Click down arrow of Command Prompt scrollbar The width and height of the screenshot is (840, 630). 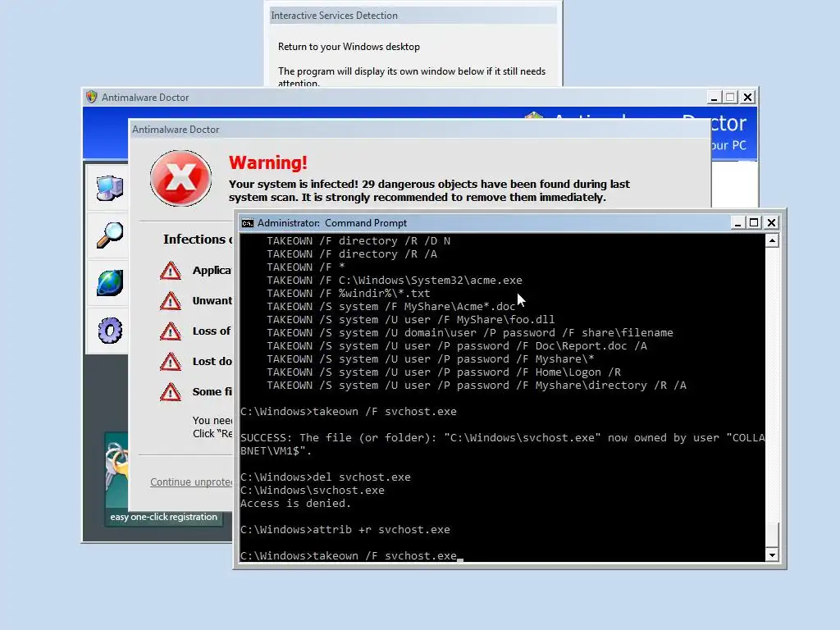pyautogui.click(x=772, y=555)
